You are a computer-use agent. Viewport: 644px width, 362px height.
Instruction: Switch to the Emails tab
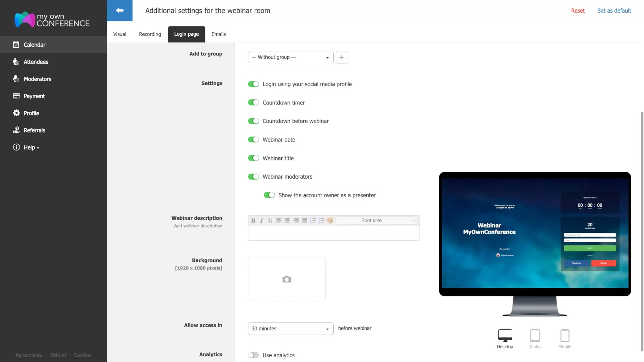[219, 34]
